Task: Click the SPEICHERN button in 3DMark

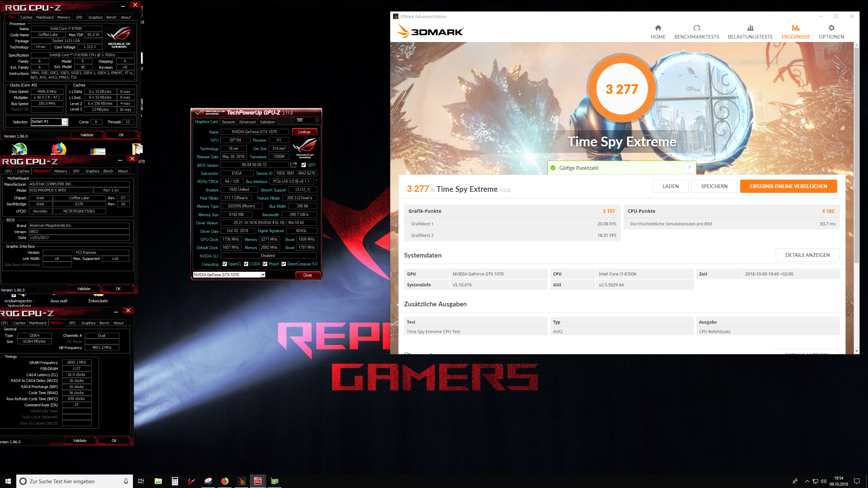Action: click(x=714, y=186)
